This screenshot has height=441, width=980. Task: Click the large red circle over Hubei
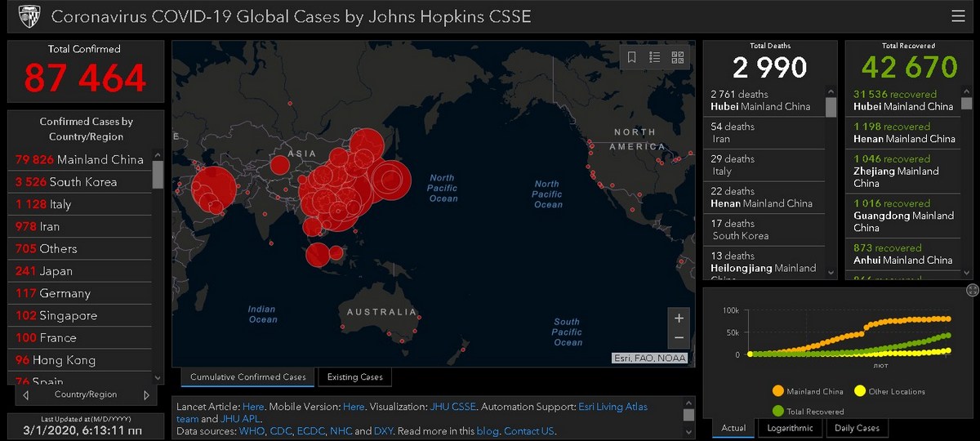tap(336, 196)
